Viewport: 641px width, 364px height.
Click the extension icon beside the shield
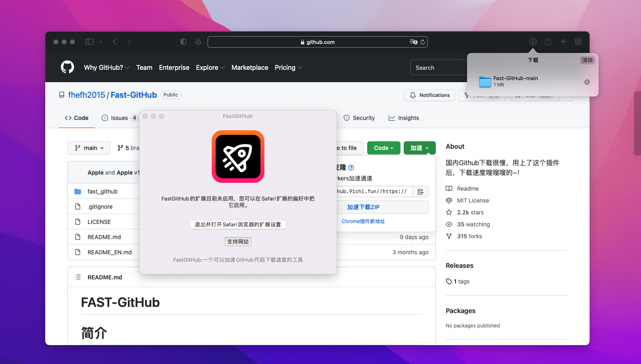tap(198, 41)
